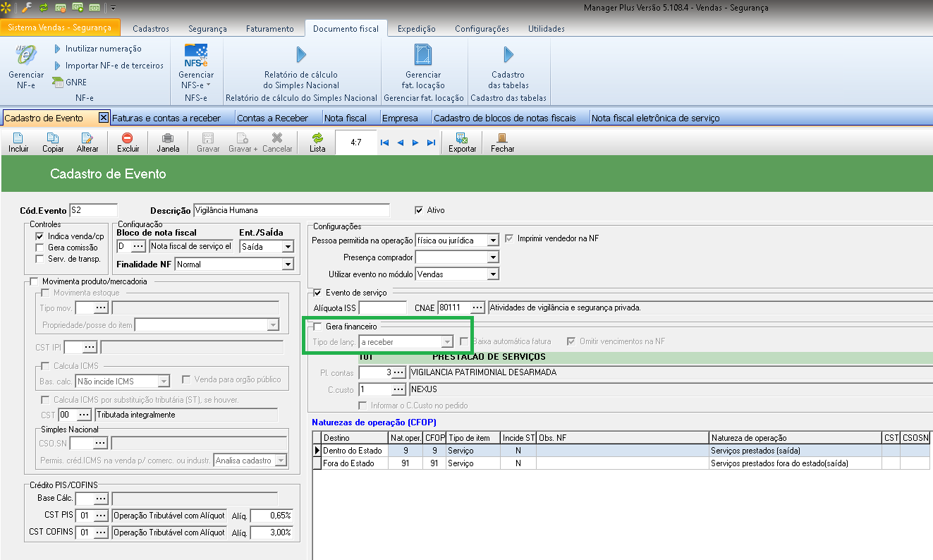Click the Descrição text field
This screenshot has width=933, height=560.
point(291,210)
